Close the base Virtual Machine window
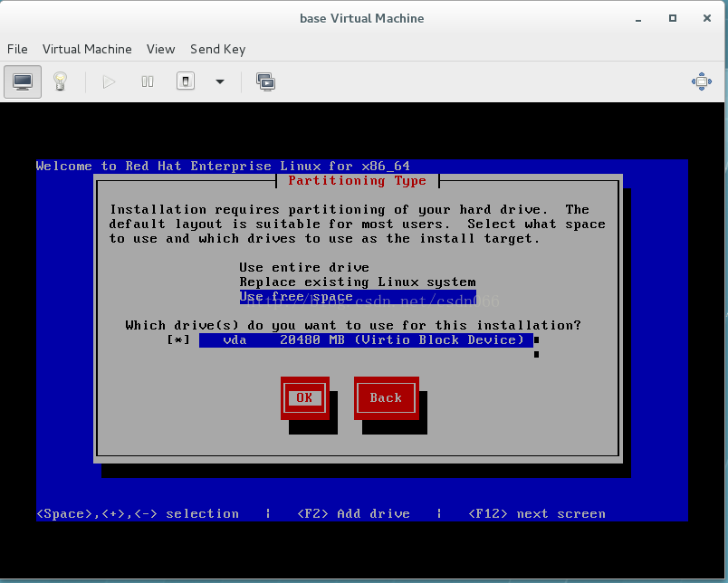Viewport: 728px width, 583px height. pos(706,18)
